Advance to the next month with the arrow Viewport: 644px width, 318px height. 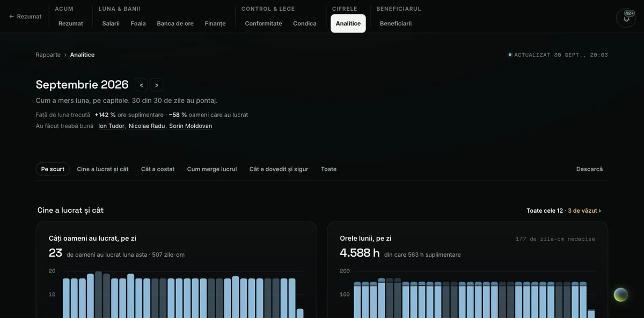coord(157,85)
